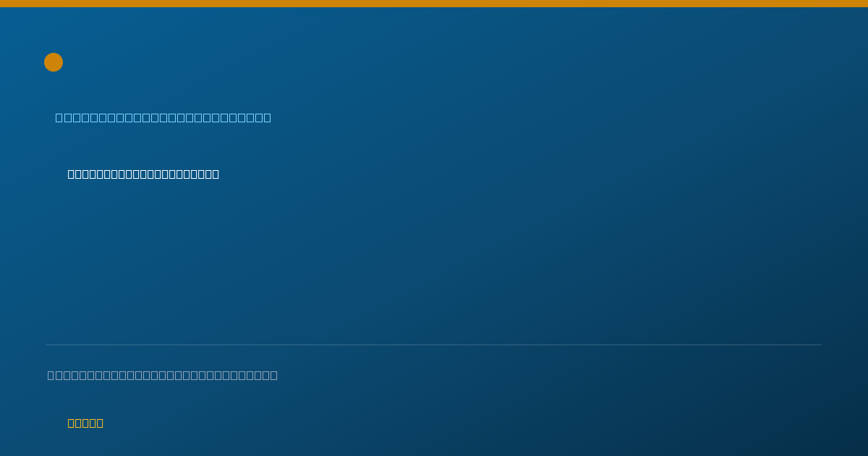Click the thin horizontal divider line

click(x=434, y=345)
